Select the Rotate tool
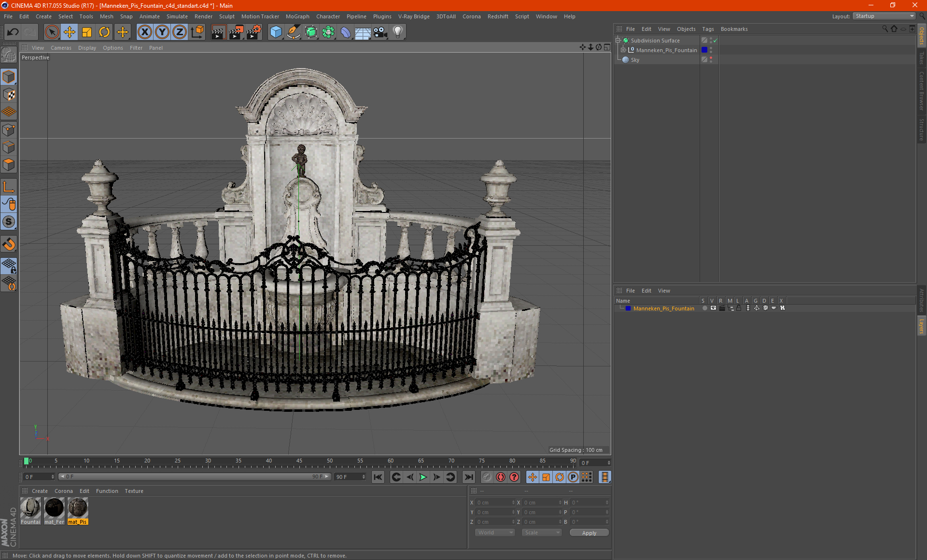This screenshot has width=927, height=560. (x=104, y=32)
